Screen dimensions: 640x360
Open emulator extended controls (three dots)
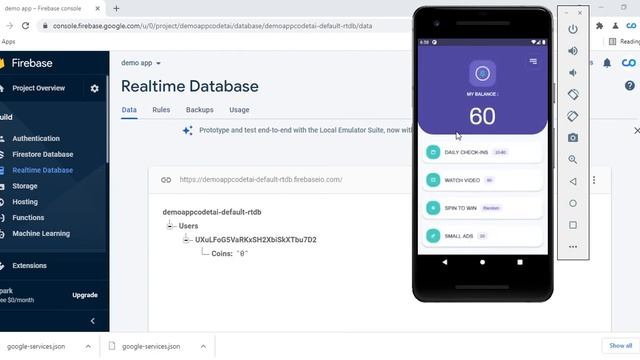[573, 247]
